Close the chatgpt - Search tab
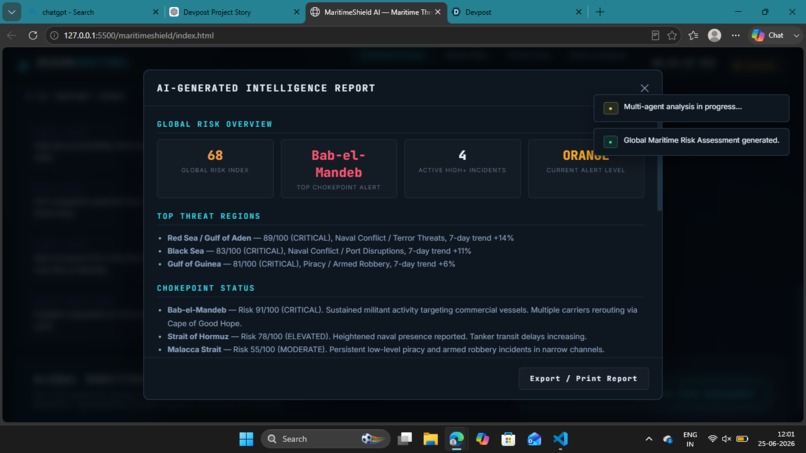The image size is (806, 453). 155,12
